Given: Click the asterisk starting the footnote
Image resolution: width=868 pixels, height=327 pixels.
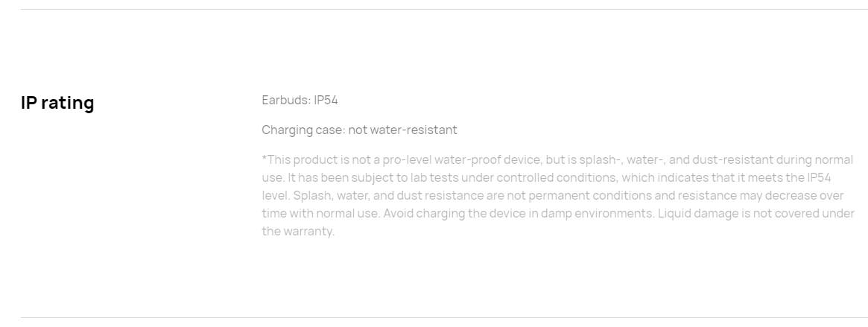Looking at the screenshot, I should (264, 158).
